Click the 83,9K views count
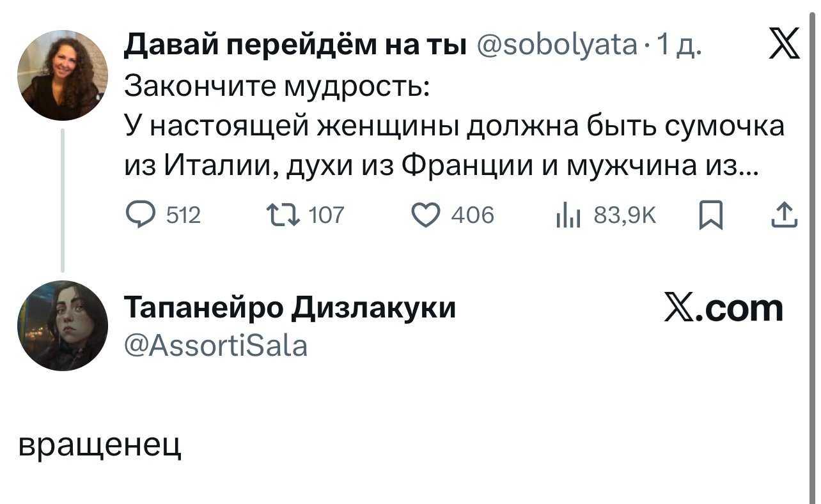821x504 pixels. [x=625, y=216]
